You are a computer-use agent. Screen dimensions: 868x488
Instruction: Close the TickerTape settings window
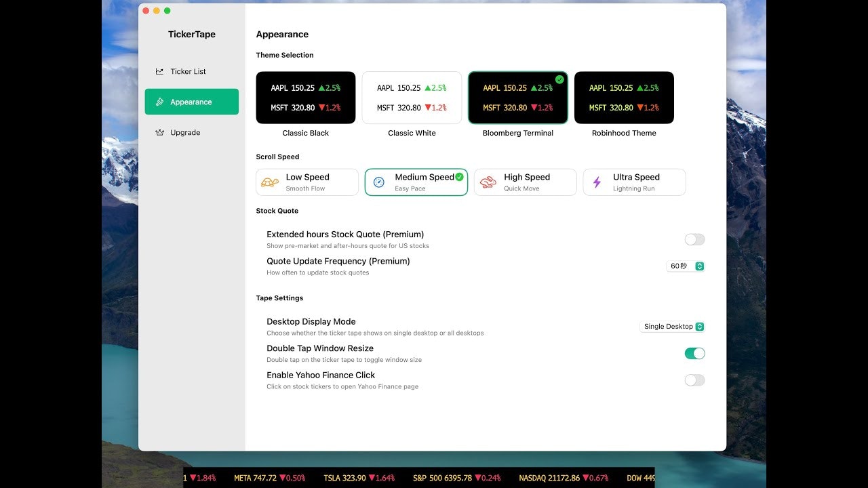tap(146, 11)
